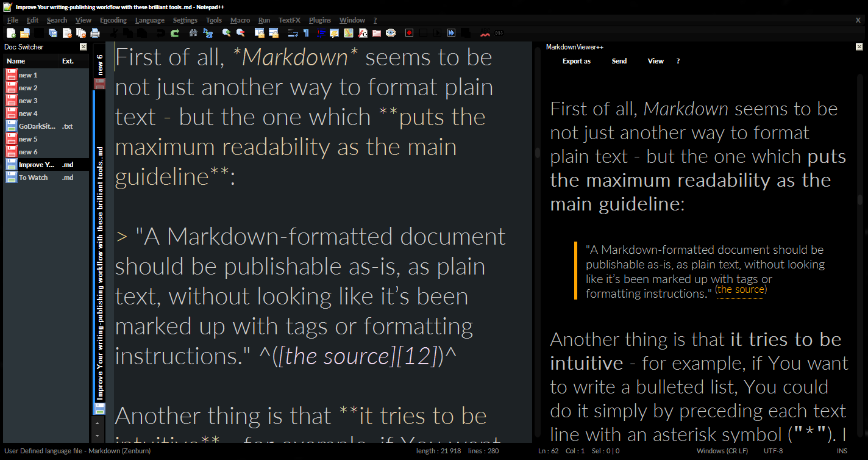Paste clipboard contents using toolbar icon
This screenshot has width=868, height=460.
click(143, 32)
